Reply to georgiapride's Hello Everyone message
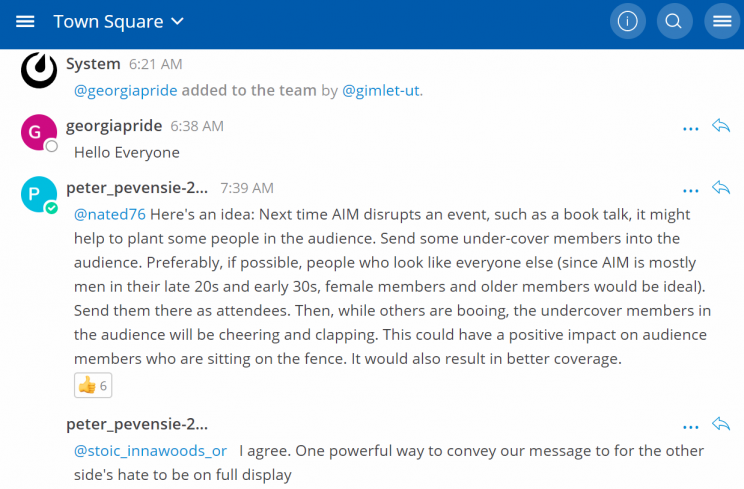 click(x=721, y=126)
